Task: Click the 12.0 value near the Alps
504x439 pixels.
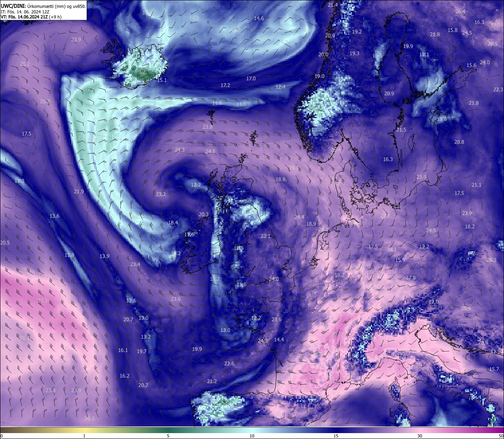Action: [x=433, y=302]
